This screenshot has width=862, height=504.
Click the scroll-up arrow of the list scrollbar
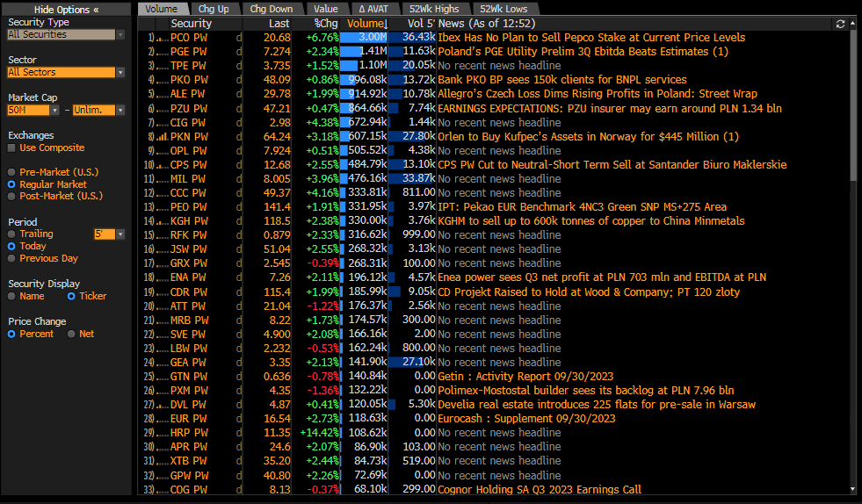[x=852, y=23]
